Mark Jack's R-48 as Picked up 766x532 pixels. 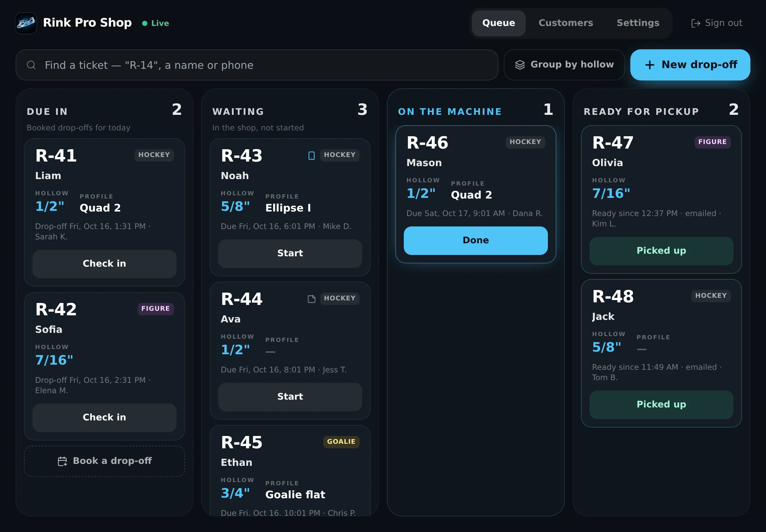(x=661, y=404)
